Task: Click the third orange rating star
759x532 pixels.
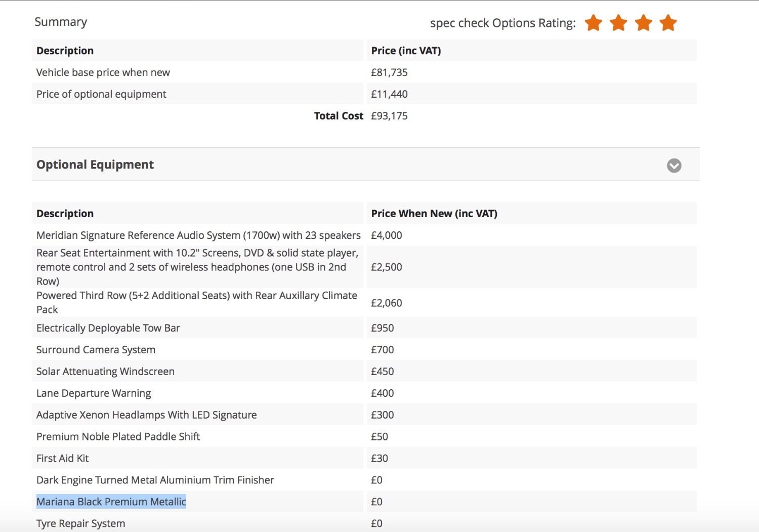Action: pos(643,23)
